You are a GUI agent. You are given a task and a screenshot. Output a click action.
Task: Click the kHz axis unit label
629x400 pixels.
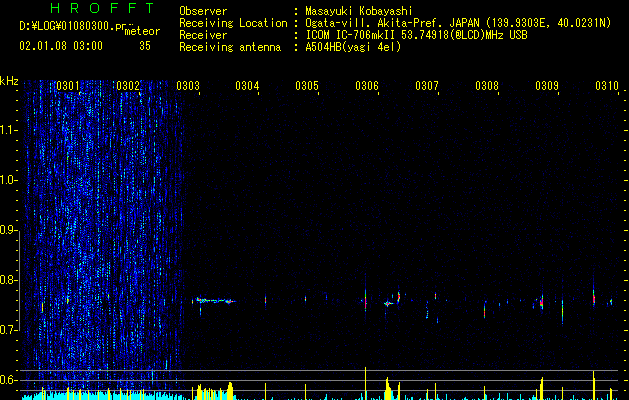(9, 81)
